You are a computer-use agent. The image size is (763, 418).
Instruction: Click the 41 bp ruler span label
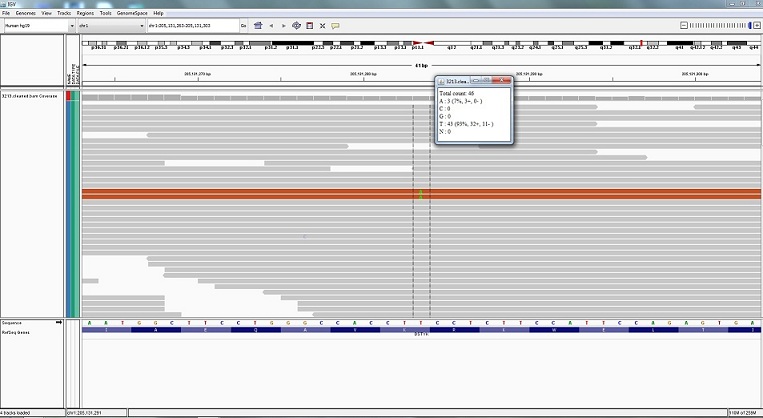[421, 65]
